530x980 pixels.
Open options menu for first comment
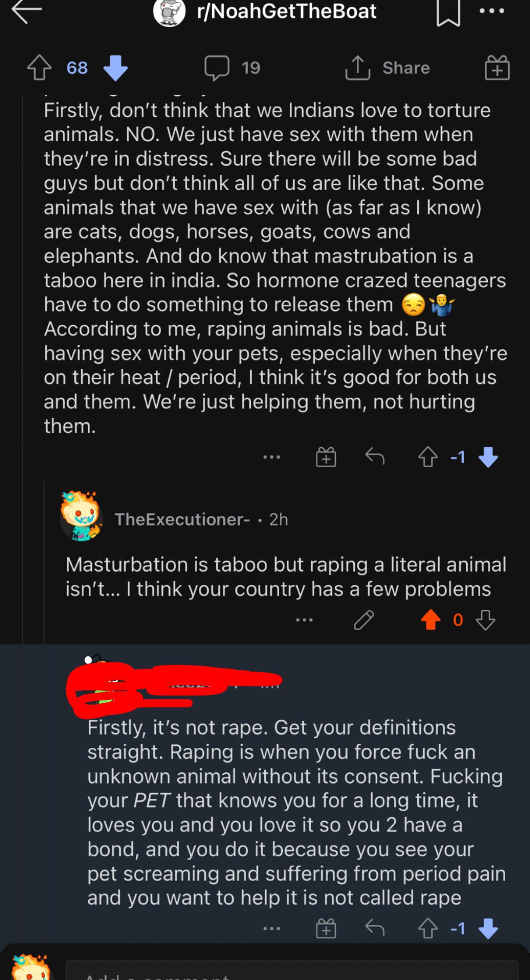click(x=272, y=457)
